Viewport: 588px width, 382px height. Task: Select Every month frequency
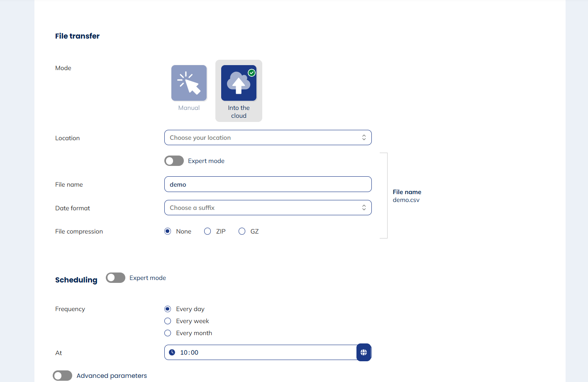coord(167,333)
